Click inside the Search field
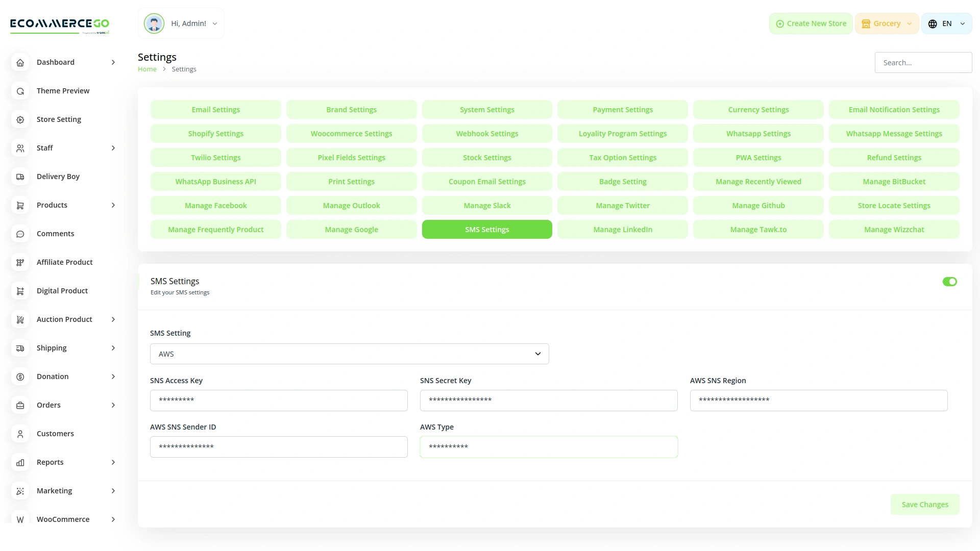Image resolution: width=980 pixels, height=551 pixels. [923, 62]
